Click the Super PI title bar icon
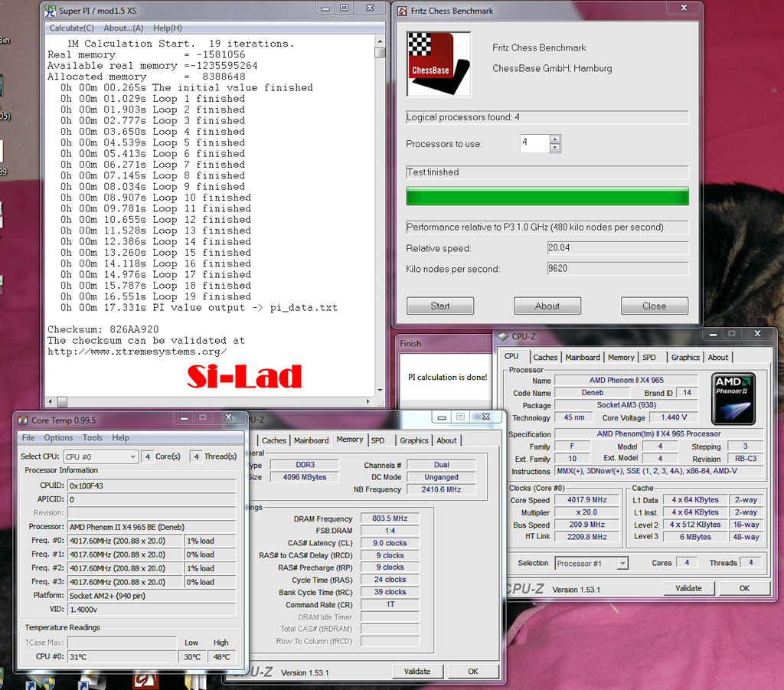Viewport: 784px width, 690px height. [50, 11]
